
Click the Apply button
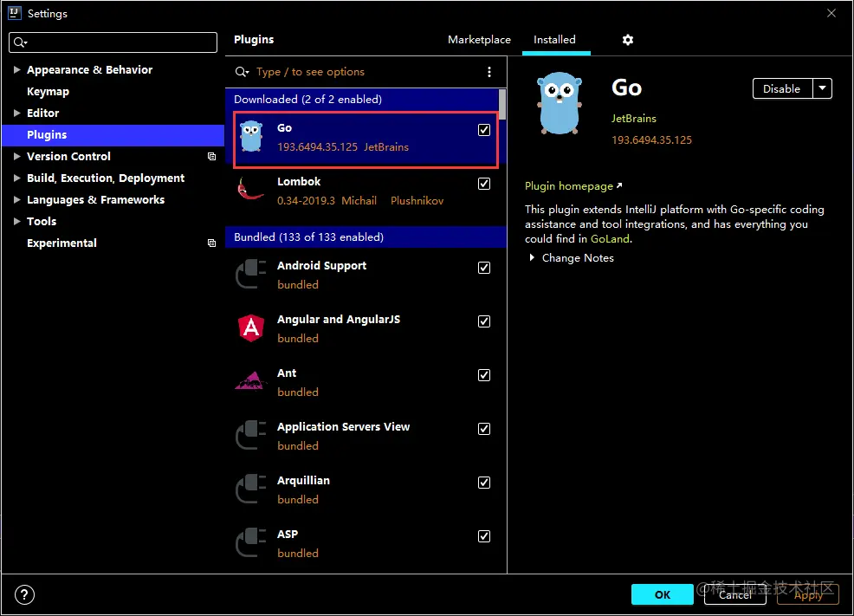(808, 594)
